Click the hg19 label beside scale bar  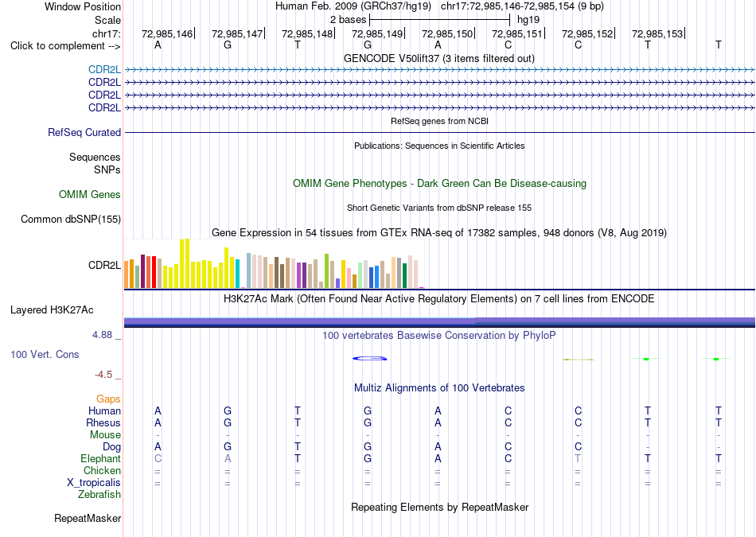pyautogui.click(x=528, y=20)
